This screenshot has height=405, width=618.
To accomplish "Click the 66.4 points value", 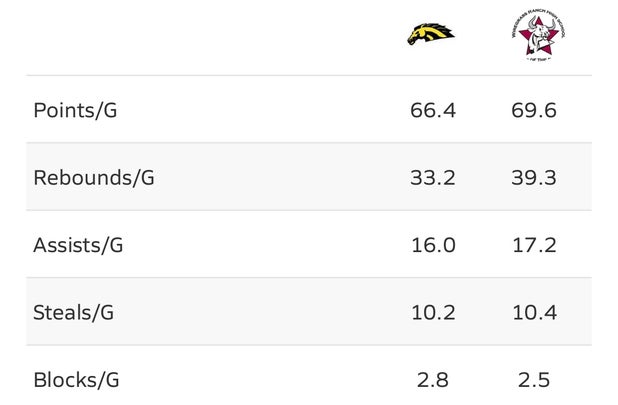I will 433,110.
